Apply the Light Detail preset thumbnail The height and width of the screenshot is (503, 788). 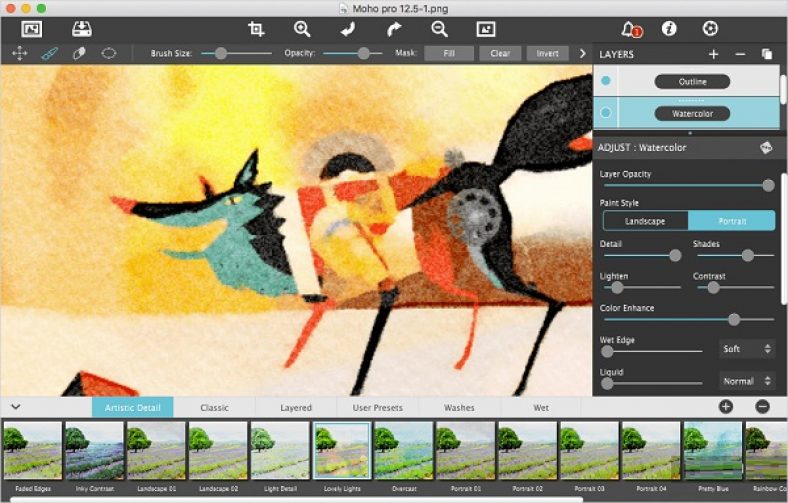[x=280, y=450]
